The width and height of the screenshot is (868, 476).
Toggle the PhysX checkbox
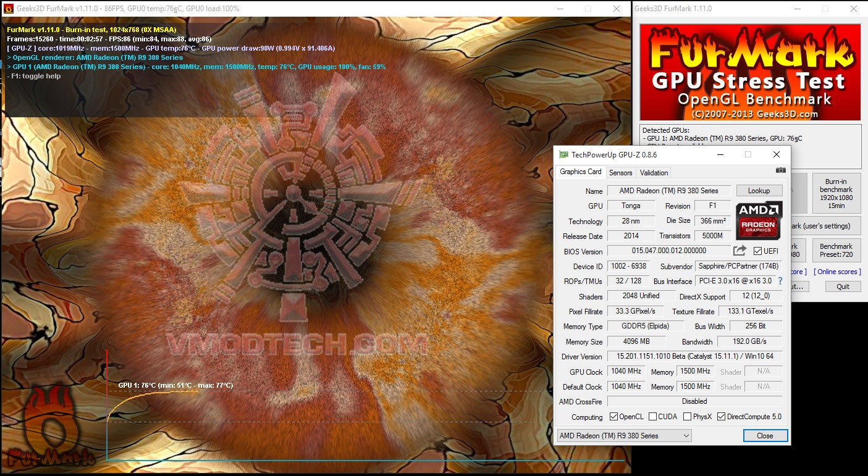(x=687, y=417)
